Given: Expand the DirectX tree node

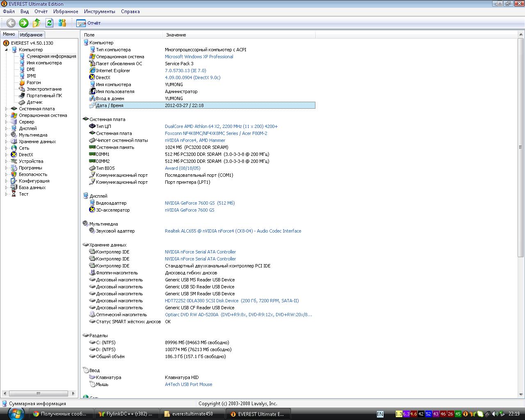Looking at the screenshot, I should 7,155.
